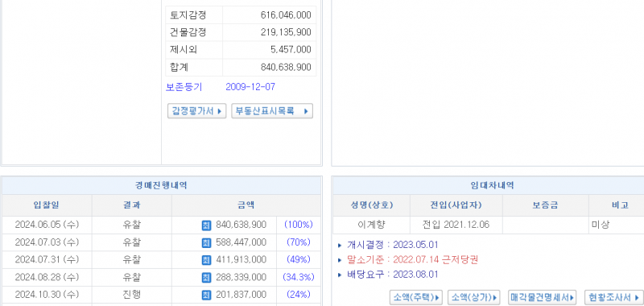This screenshot has height=306, width=644.
Task: Click the 토지감정 label
Action: coord(188,15)
